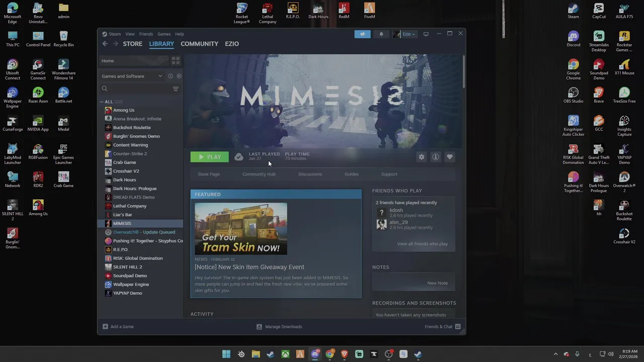
Task: Go forward with the Steam forward arrow
Action: 116,44
